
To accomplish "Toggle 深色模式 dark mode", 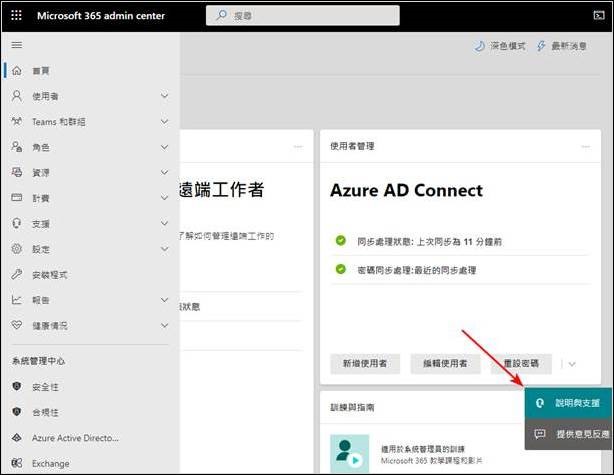I will coord(499,46).
